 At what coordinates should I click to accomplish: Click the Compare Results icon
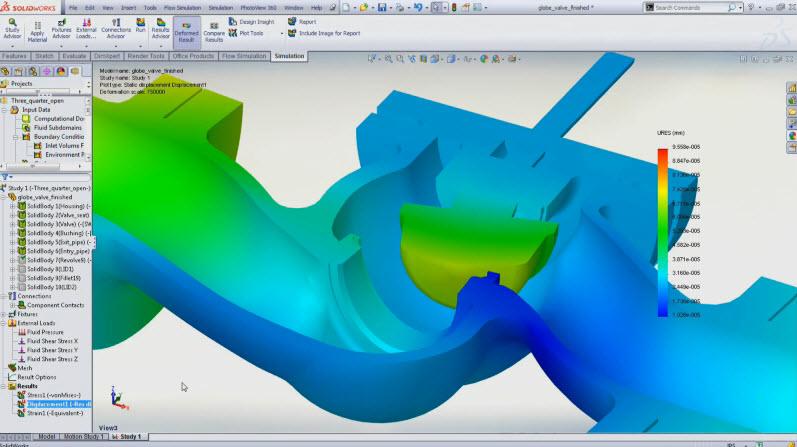click(x=214, y=32)
